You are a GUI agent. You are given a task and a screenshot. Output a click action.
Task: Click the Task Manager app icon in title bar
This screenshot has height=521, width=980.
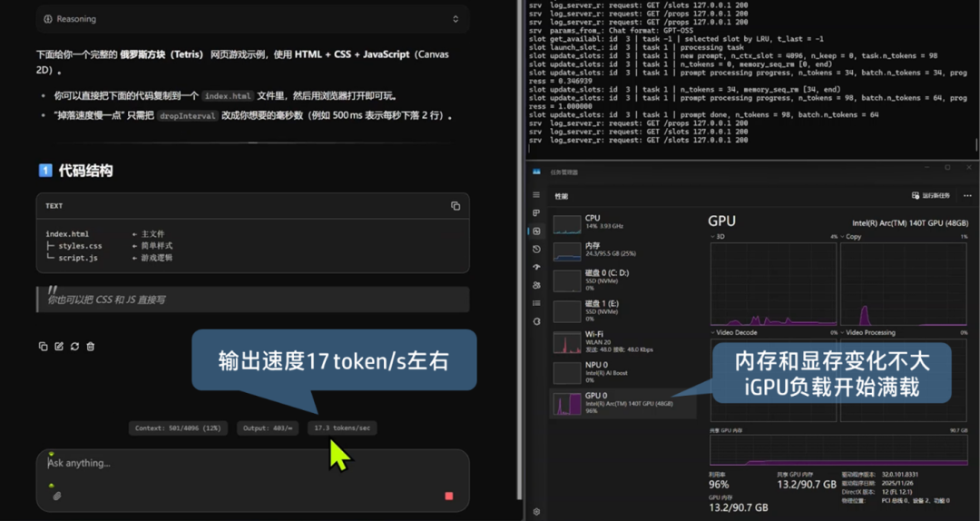[536, 172]
